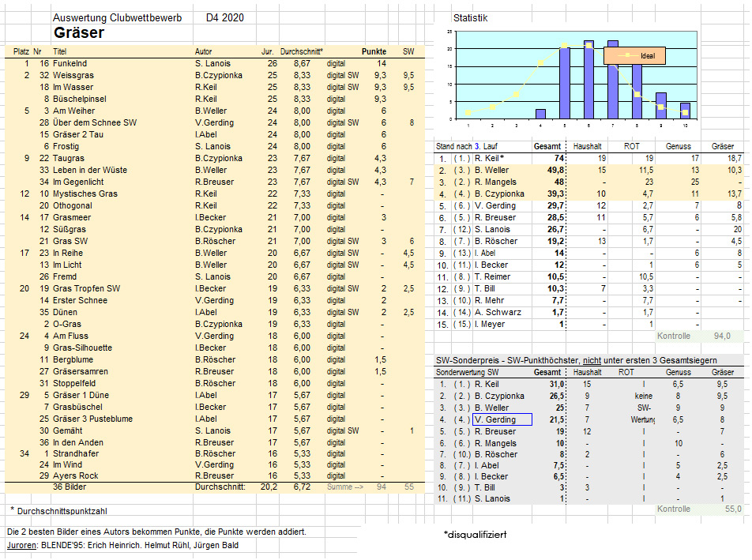Select the "Süßgras" cell
This screenshot has width=752, height=560.
[70, 229]
